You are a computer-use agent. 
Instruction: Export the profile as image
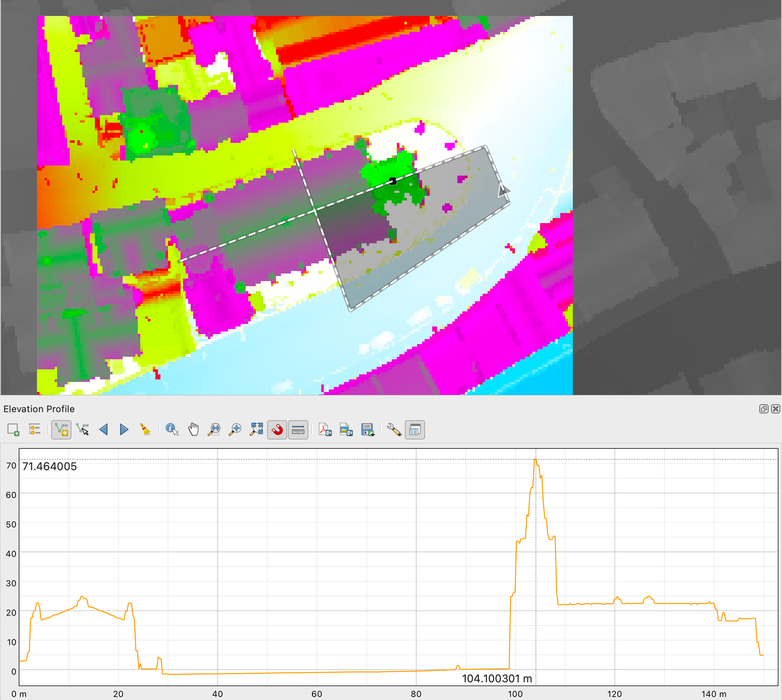click(x=346, y=429)
